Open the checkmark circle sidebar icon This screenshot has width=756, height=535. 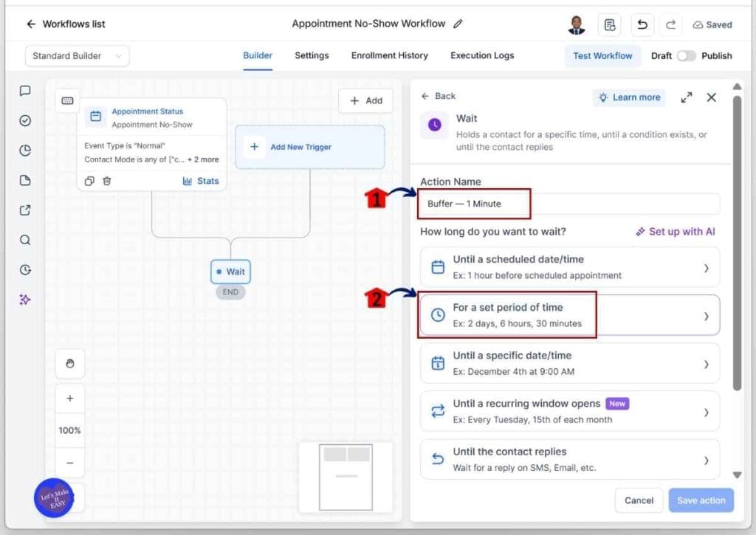click(25, 120)
